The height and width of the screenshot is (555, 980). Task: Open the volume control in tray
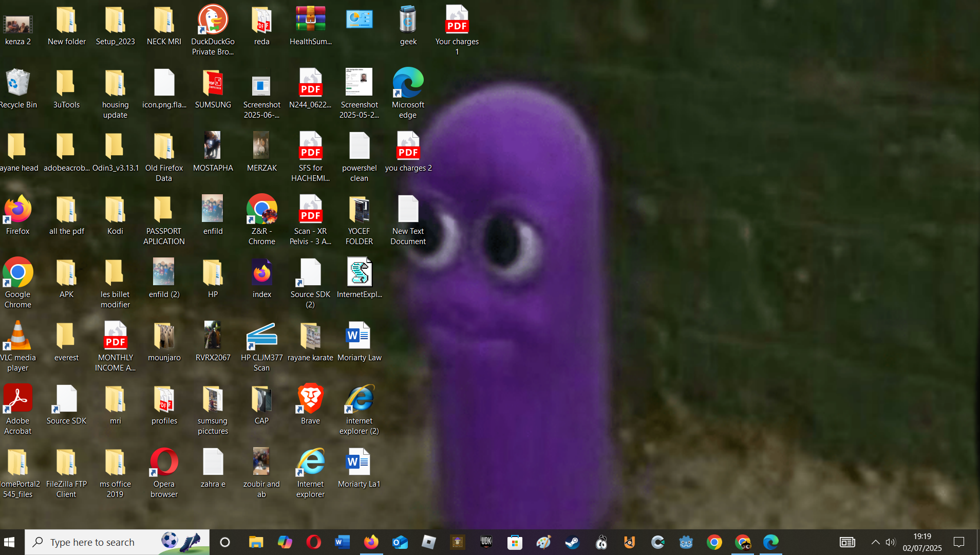891,542
